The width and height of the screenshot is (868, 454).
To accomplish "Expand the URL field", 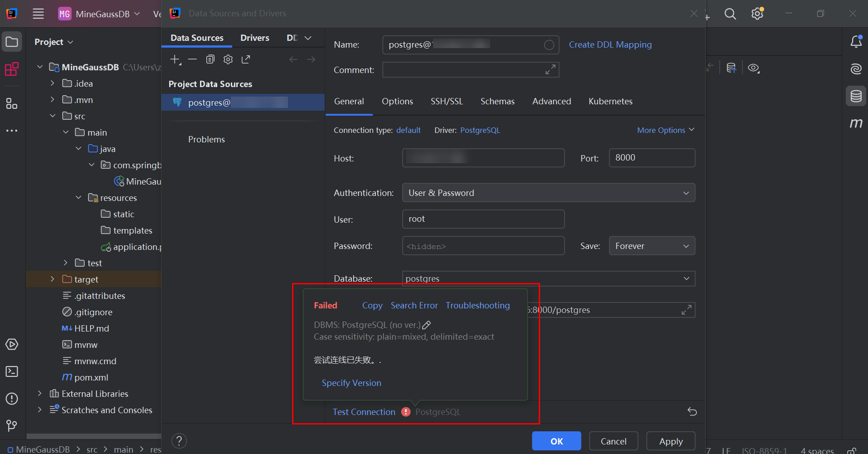I will coord(687,310).
